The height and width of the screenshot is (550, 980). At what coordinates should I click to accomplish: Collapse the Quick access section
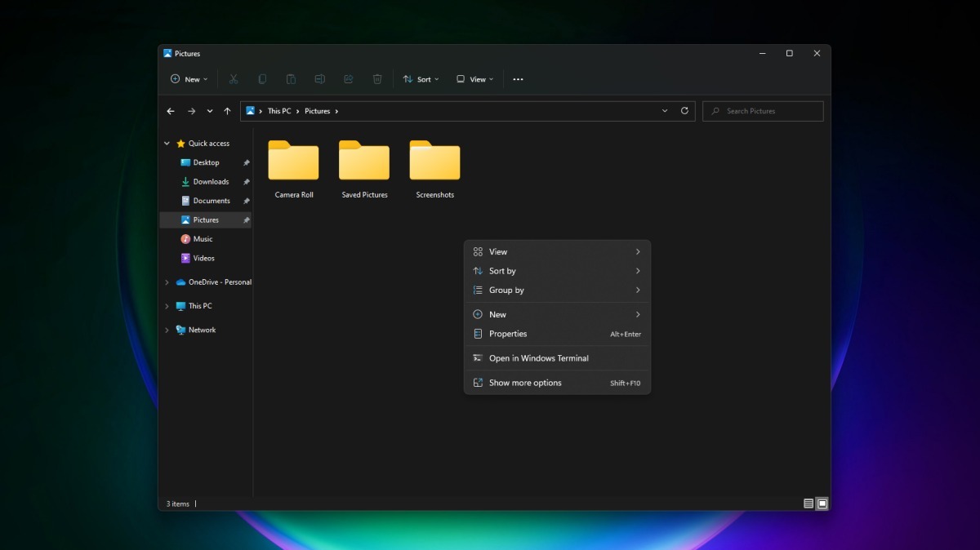[x=167, y=144]
